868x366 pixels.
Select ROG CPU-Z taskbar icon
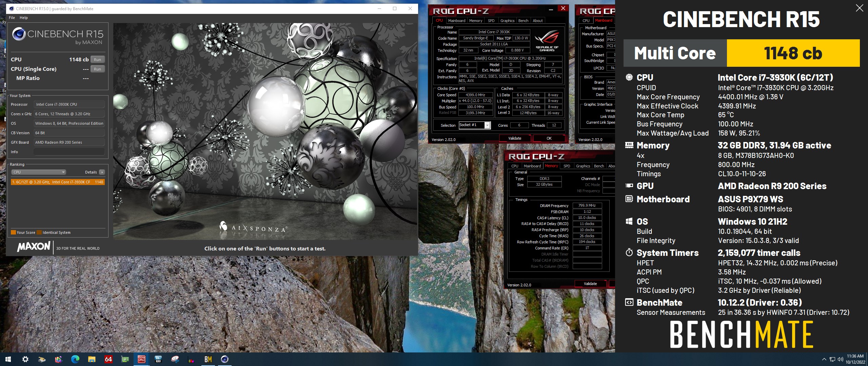(141, 359)
